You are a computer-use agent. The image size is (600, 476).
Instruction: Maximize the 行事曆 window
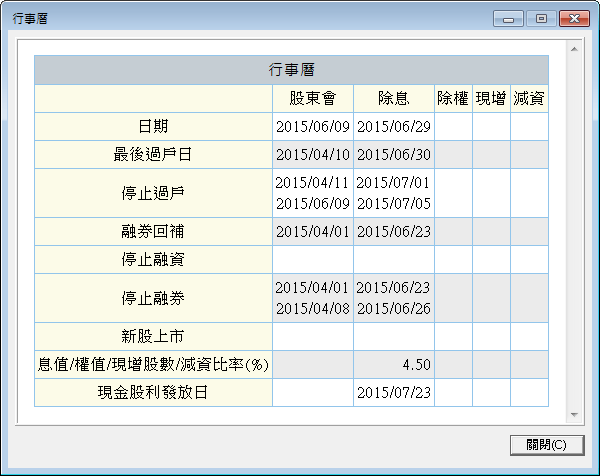point(541,18)
